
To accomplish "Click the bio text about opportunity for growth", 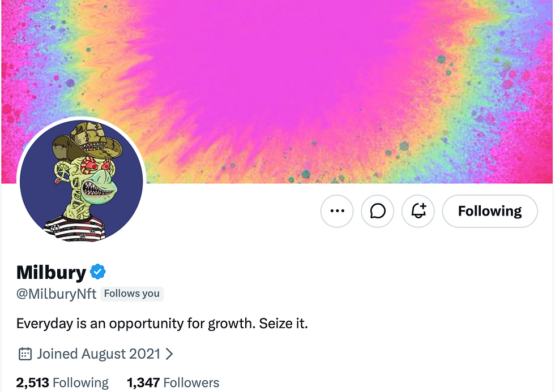I will point(162,324).
